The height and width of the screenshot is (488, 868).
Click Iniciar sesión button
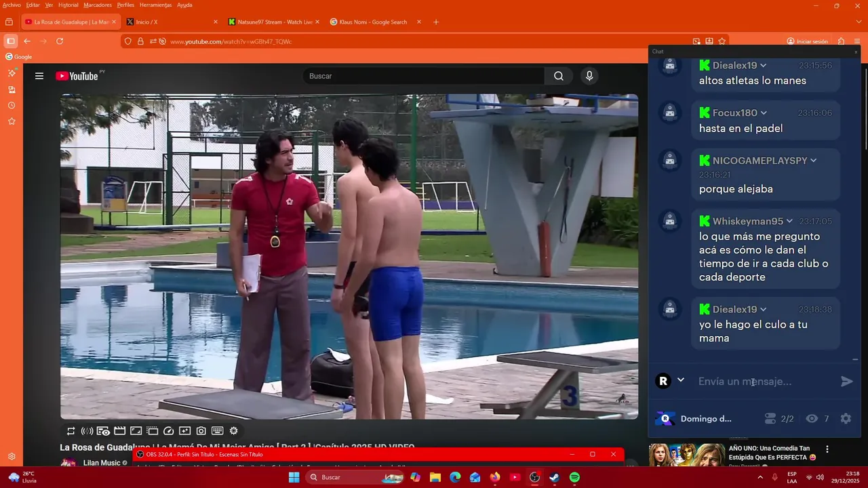(x=808, y=41)
